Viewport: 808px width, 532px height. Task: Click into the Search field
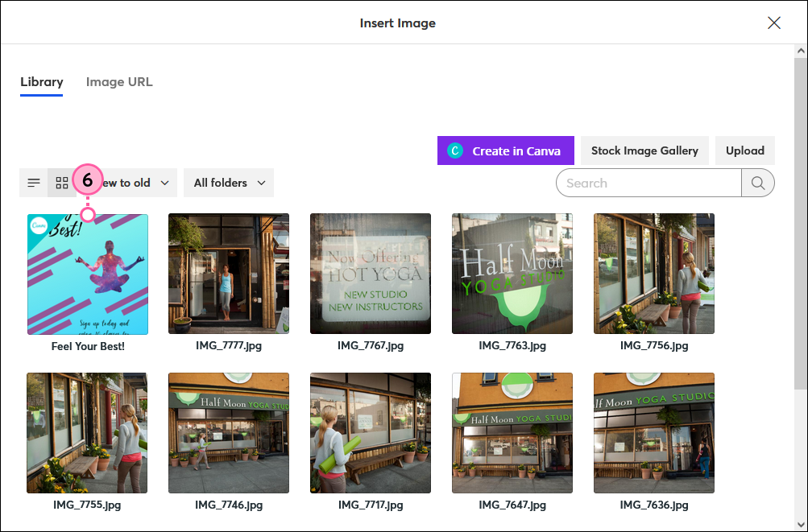648,183
